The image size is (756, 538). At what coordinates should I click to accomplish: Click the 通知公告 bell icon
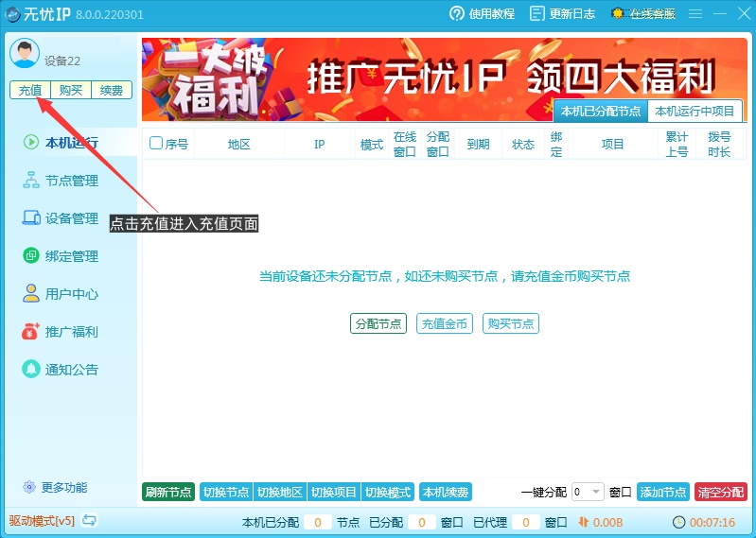pos(31,370)
